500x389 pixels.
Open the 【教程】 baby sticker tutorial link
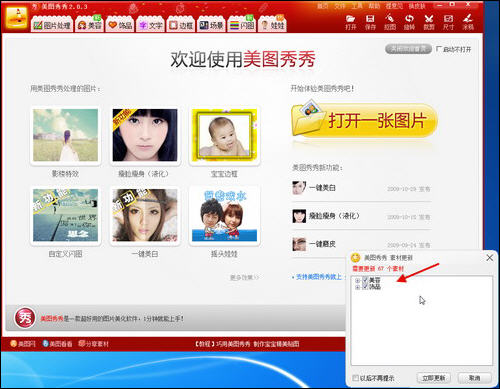pos(247,344)
